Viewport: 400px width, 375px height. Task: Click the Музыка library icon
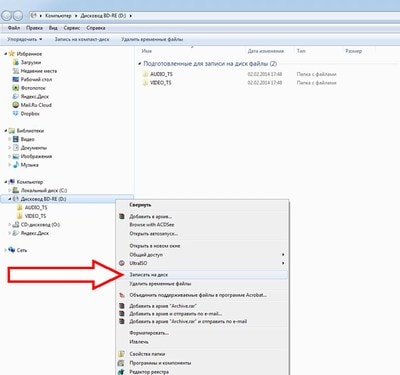[x=15, y=165]
